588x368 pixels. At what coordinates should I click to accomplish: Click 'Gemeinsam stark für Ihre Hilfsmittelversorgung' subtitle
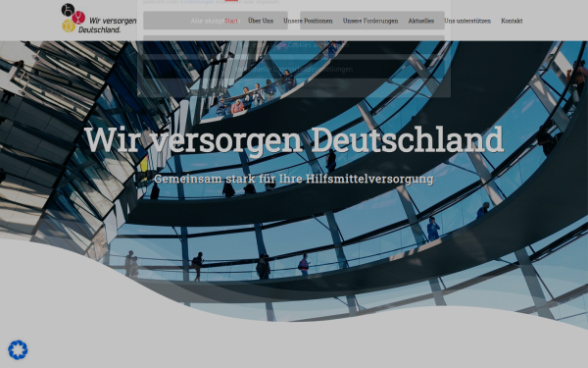coord(294,179)
